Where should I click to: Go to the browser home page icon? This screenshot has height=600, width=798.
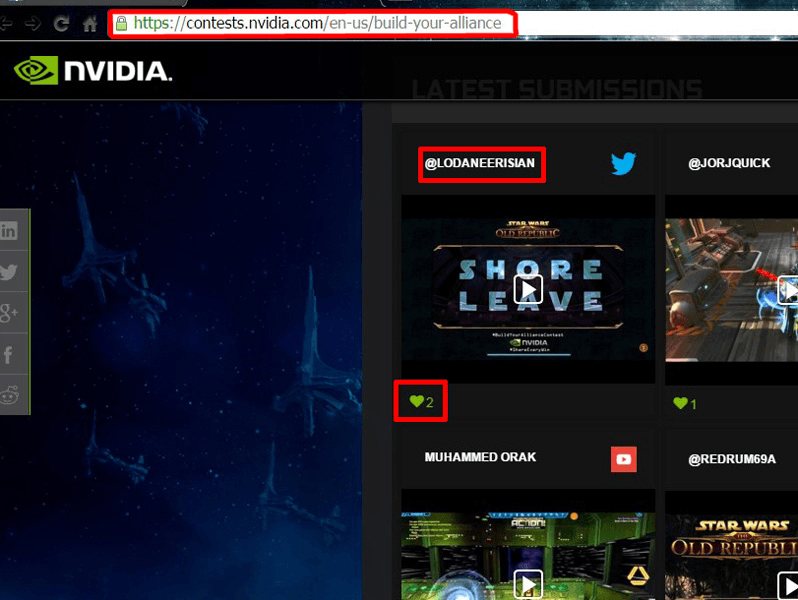tap(90, 23)
